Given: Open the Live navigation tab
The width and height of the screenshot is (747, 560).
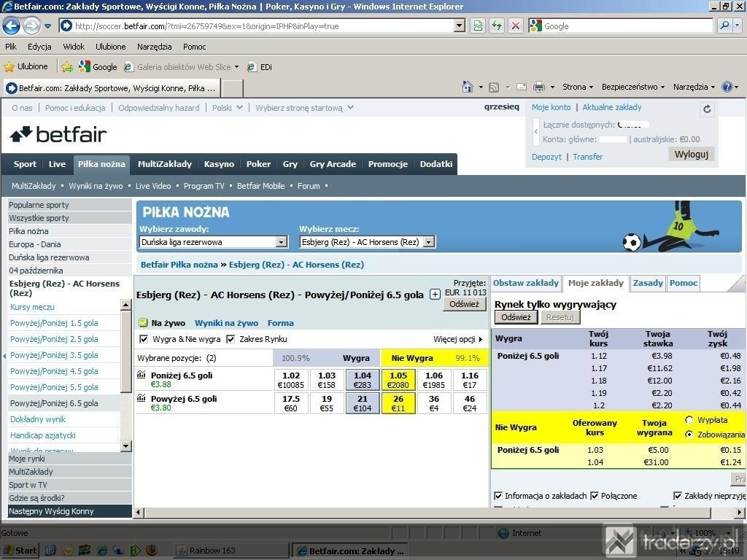Looking at the screenshot, I should 57,164.
